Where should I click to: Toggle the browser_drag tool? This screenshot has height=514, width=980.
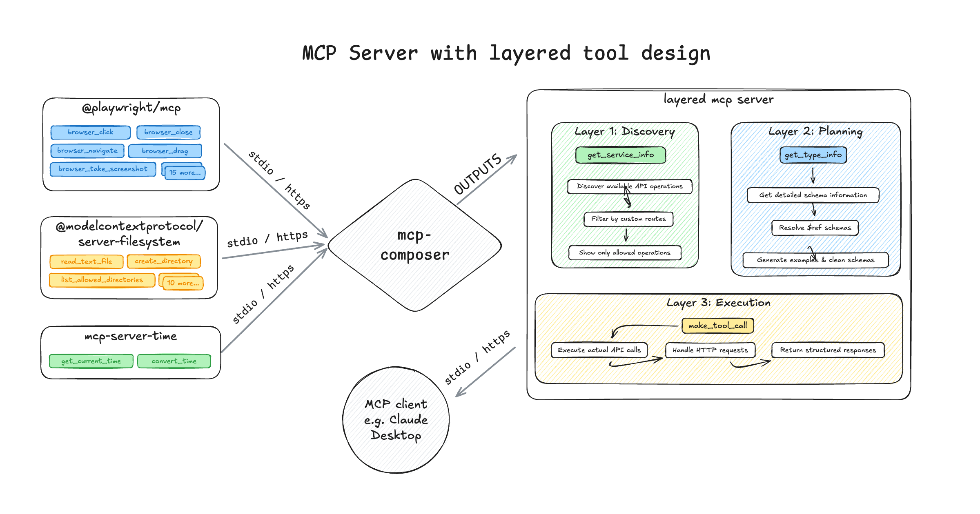click(x=165, y=151)
